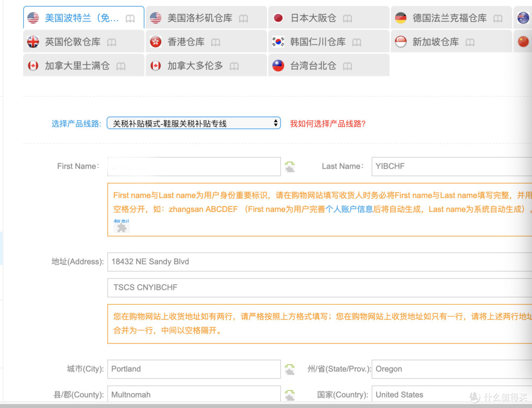
Task: Copy First Name with adjacent icon
Action: coord(290,167)
